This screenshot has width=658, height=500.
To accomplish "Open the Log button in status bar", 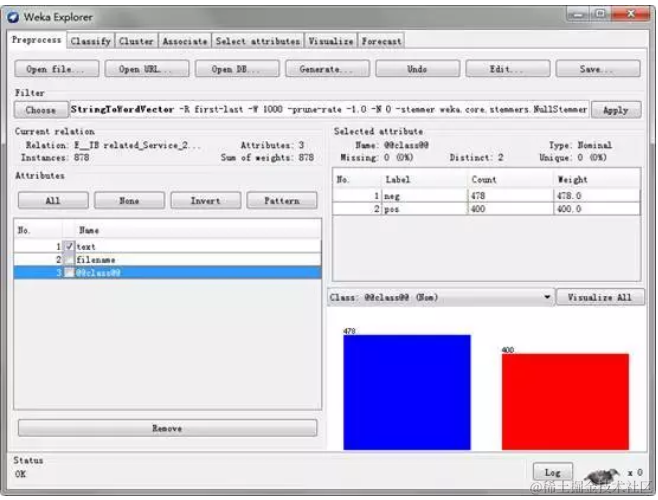I will tap(553, 472).
